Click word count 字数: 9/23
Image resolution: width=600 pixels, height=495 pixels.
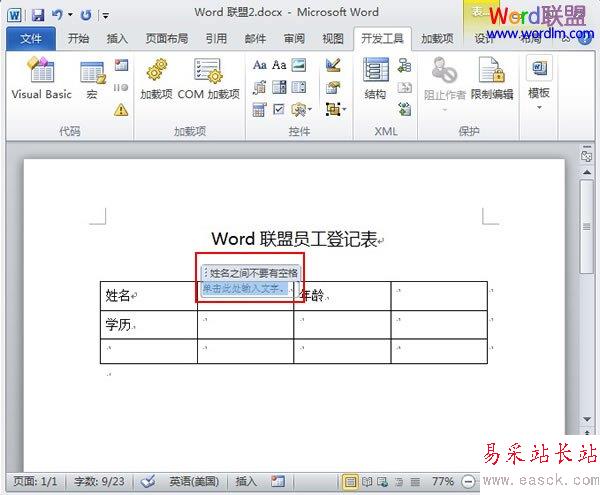tap(99, 481)
